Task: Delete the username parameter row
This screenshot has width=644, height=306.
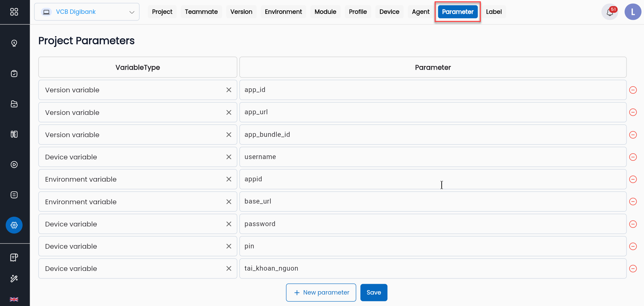Action: pyautogui.click(x=633, y=157)
